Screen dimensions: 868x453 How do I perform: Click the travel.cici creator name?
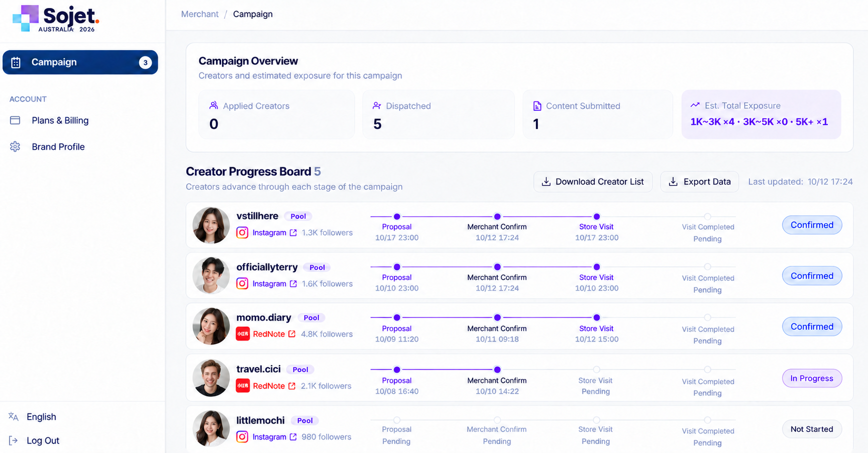[x=258, y=369]
